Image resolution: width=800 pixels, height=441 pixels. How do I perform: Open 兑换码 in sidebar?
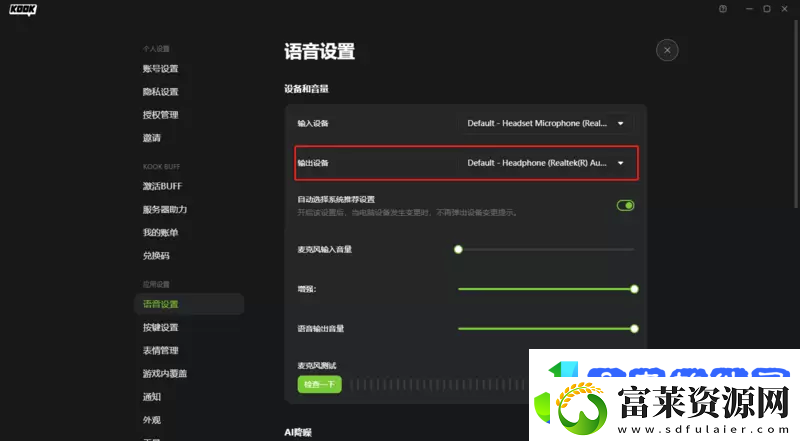tap(156, 255)
